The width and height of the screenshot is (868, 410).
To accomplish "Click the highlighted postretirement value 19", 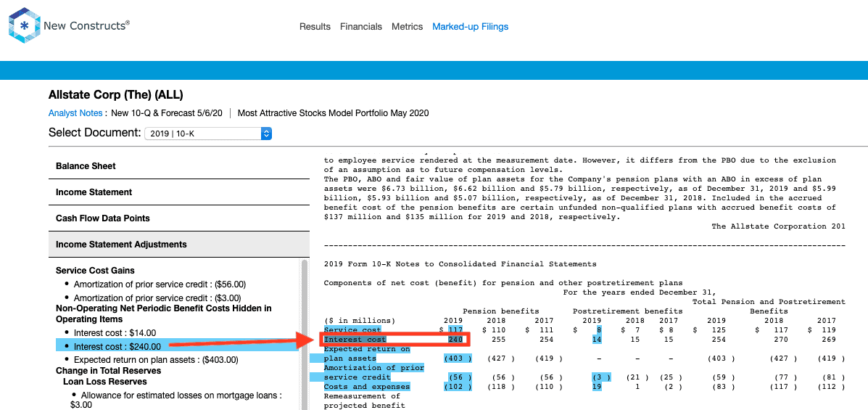I will (597, 387).
